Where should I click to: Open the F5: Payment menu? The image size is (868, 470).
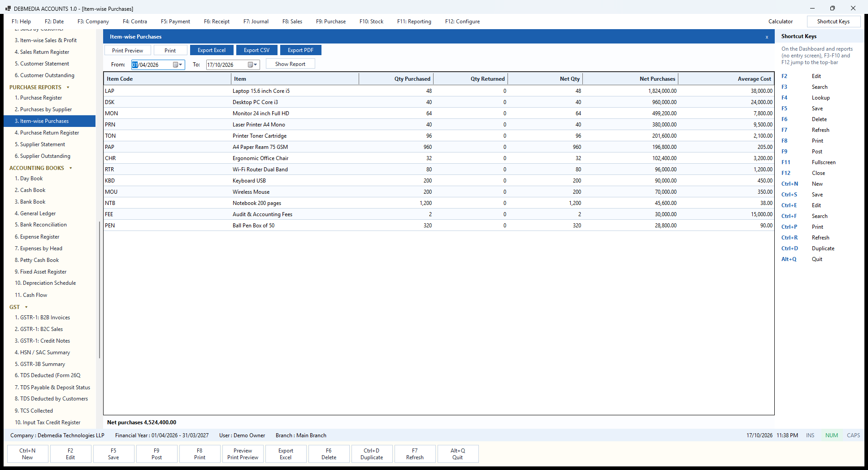point(175,22)
